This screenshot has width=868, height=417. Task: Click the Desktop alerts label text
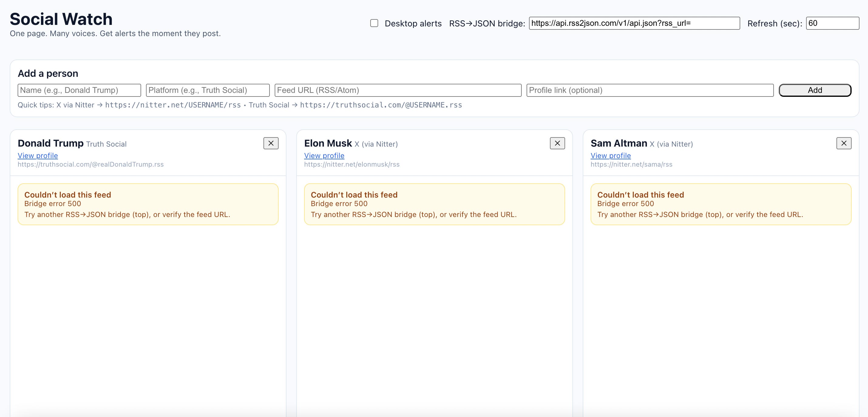point(413,24)
